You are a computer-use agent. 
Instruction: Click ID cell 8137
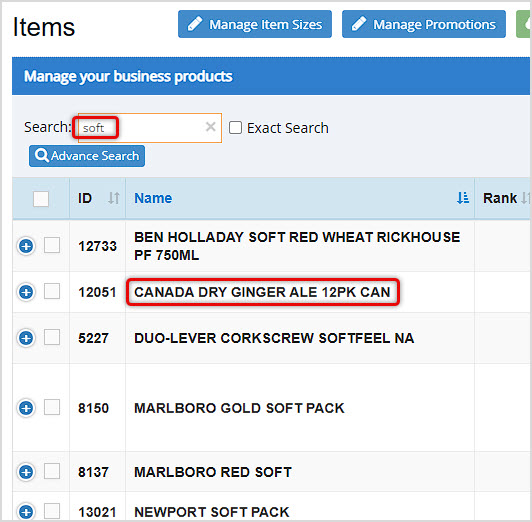point(93,472)
